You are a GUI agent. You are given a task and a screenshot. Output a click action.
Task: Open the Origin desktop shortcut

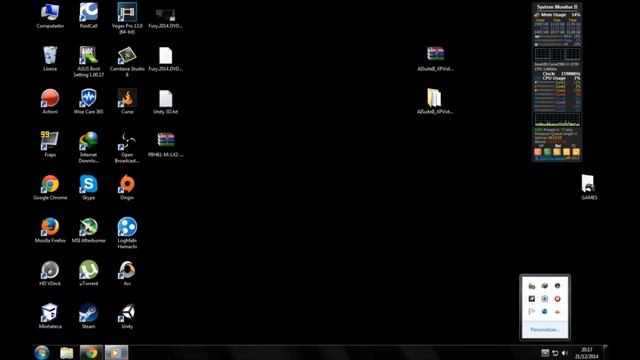click(127, 187)
